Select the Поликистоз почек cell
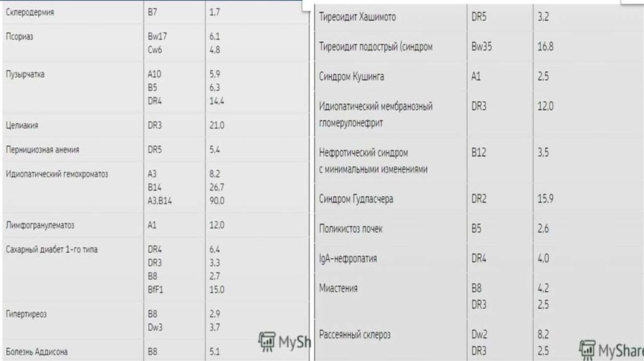644x361 pixels. click(x=351, y=229)
